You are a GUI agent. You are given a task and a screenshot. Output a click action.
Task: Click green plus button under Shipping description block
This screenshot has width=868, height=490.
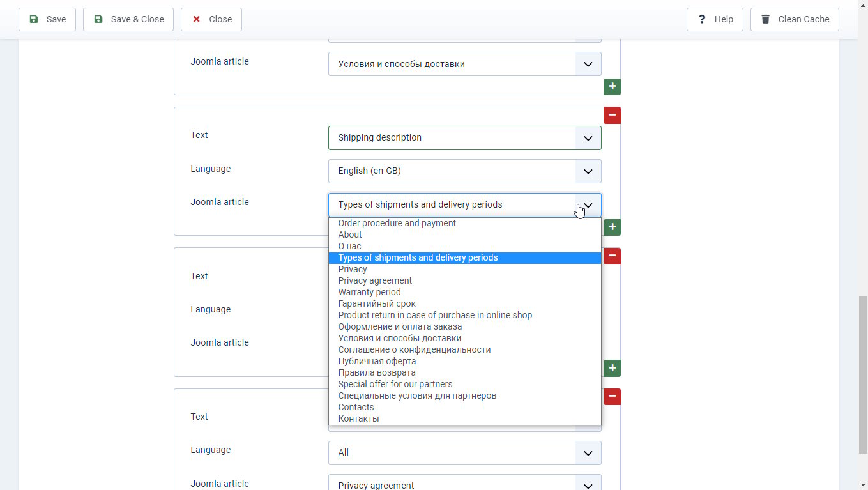(x=612, y=227)
